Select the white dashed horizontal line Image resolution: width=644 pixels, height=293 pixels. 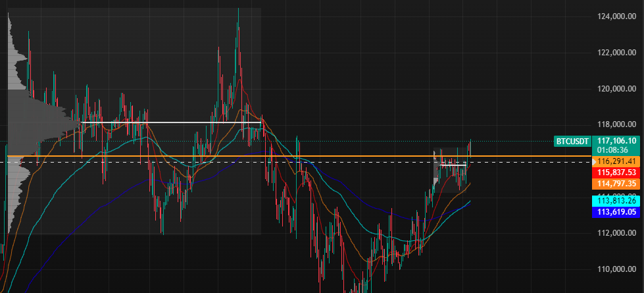click(296, 163)
